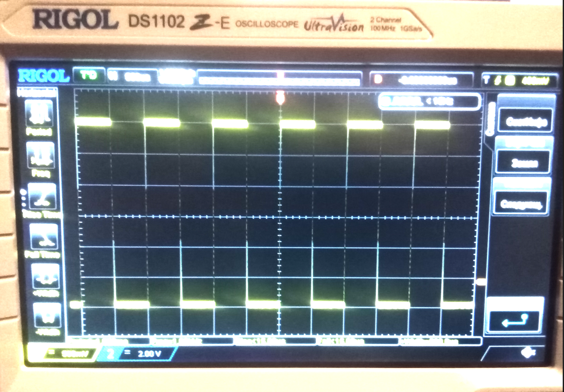Image resolution: width=564 pixels, height=392 pixels.
Task: Click the trigger level marker on grid edge
Action: [x=481, y=282]
